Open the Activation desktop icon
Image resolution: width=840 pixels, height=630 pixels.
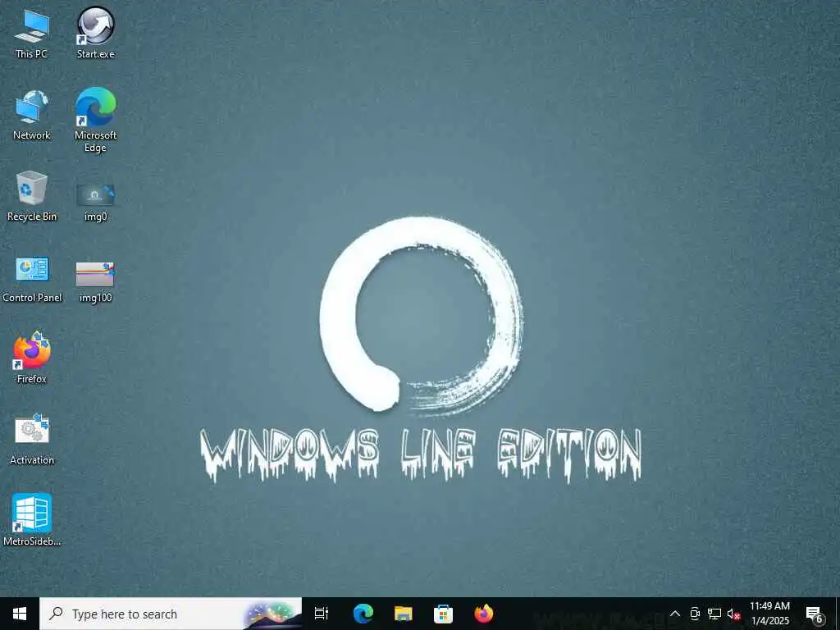click(x=32, y=440)
